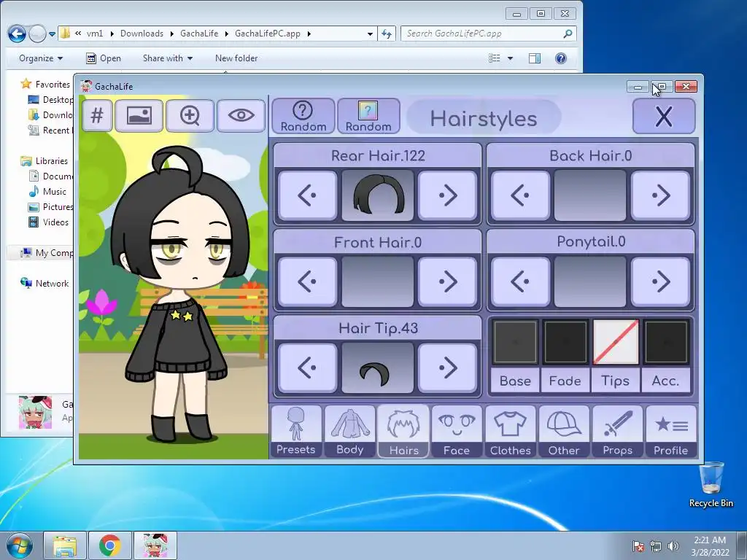This screenshot has width=747, height=560.
Task: Click Downloads in the address path
Action: point(142,34)
